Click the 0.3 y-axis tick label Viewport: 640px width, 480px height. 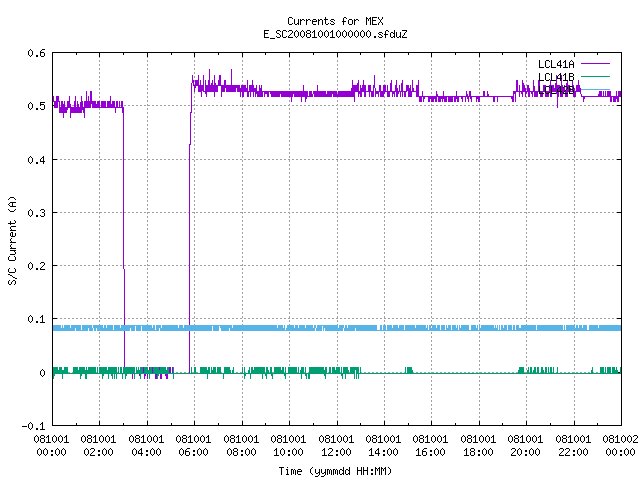(x=36, y=213)
